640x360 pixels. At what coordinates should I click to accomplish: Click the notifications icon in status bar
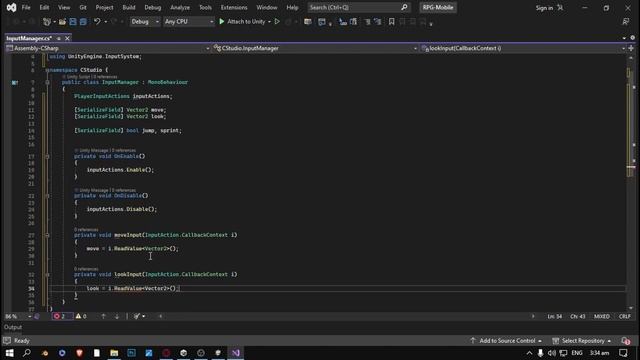(x=625, y=341)
